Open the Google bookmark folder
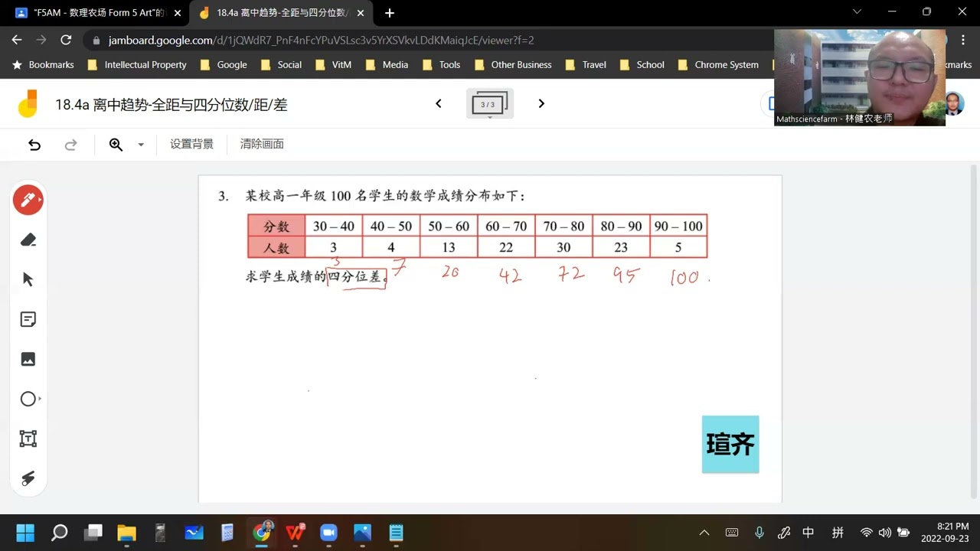980x551 pixels. [x=224, y=65]
